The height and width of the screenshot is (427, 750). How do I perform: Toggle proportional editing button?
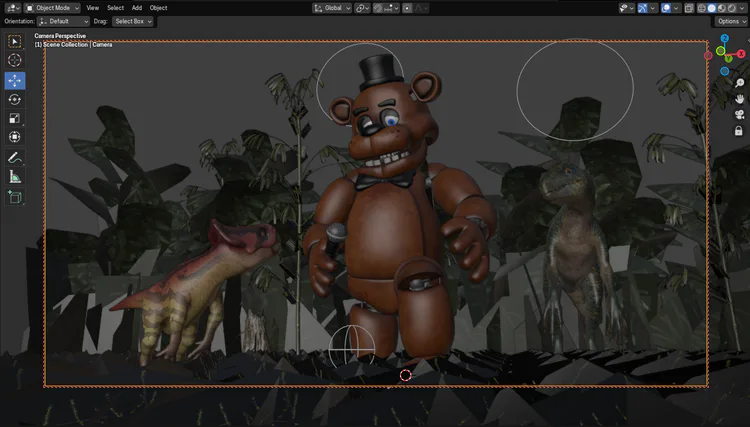click(x=407, y=8)
